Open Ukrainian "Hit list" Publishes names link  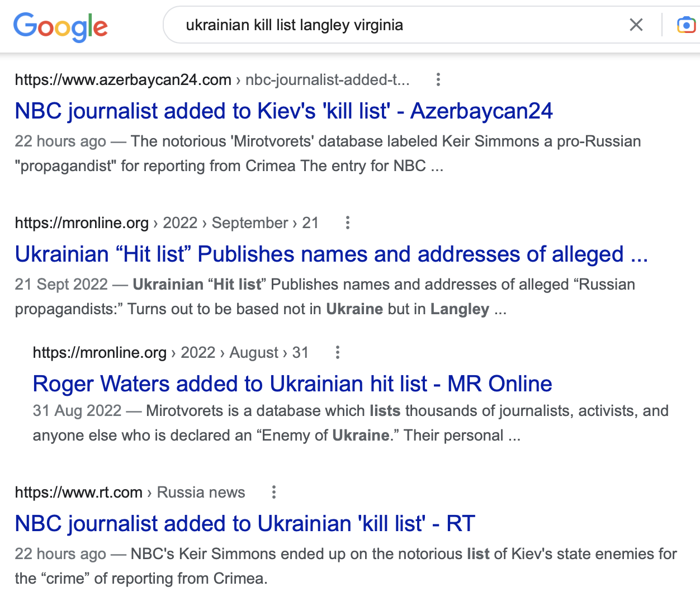pyautogui.click(x=331, y=254)
